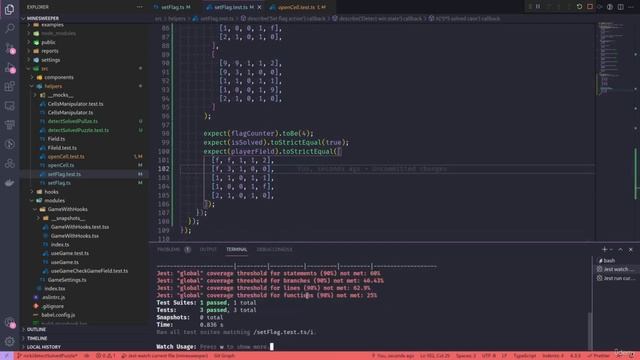
Task: Open editor more actions ellipsis at top right
Action: [631, 7]
